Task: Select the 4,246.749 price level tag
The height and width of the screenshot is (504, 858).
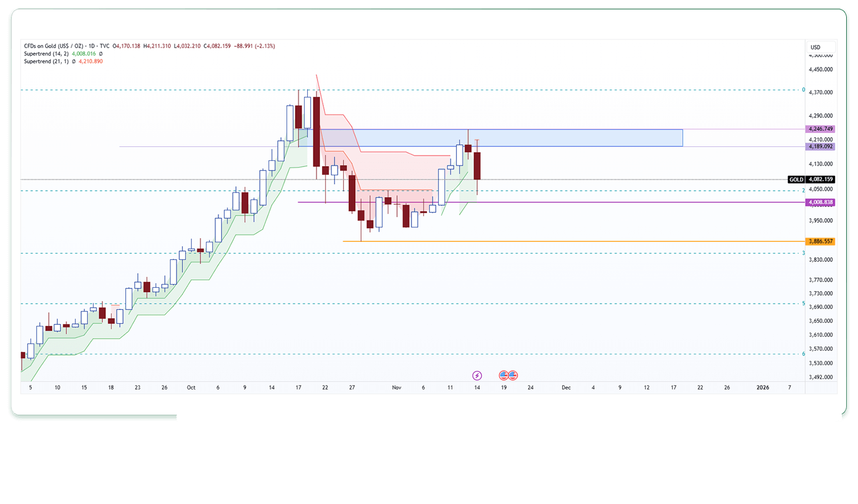Action: click(820, 129)
